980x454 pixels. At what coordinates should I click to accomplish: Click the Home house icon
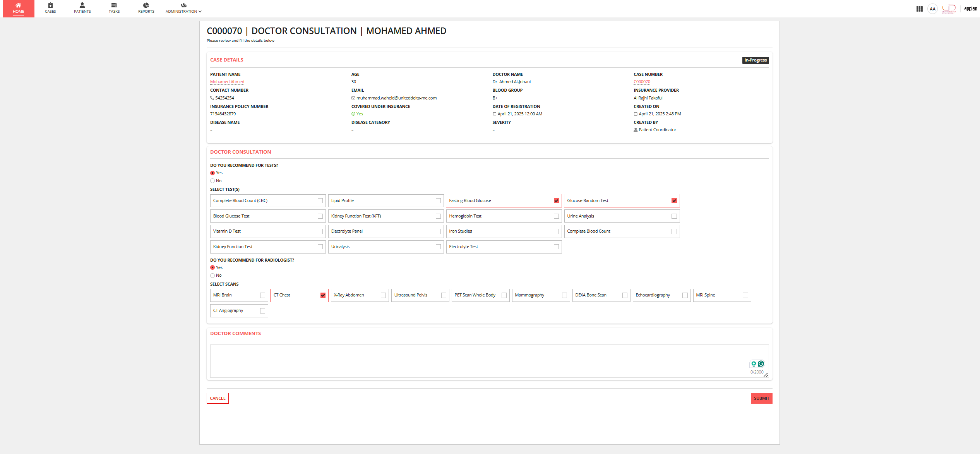click(x=18, y=5)
